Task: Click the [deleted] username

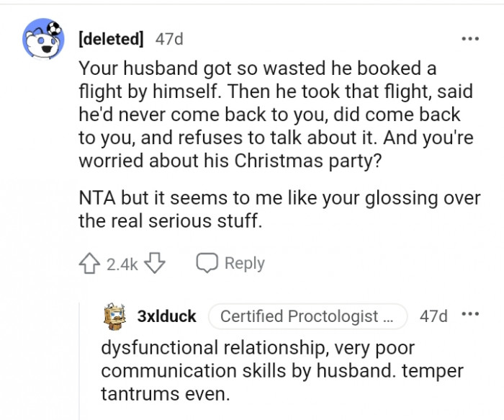Action: pyautogui.click(x=110, y=38)
